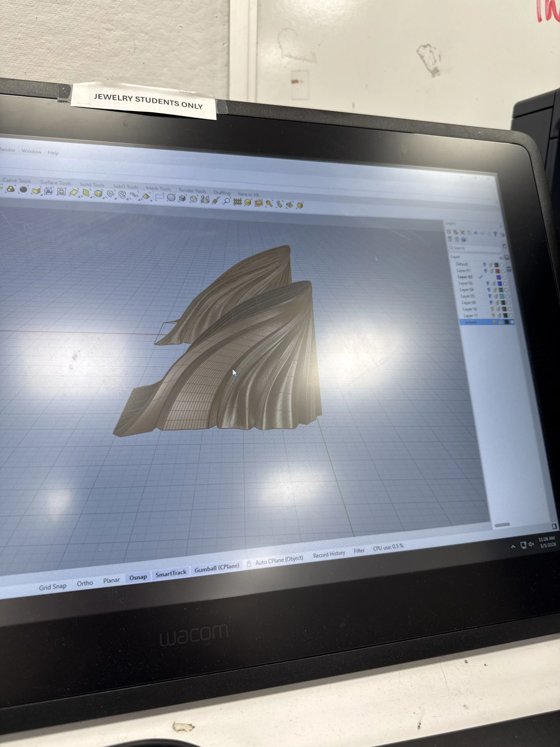
Task: Click the chain link toolbar icon
Action: click(134, 195)
